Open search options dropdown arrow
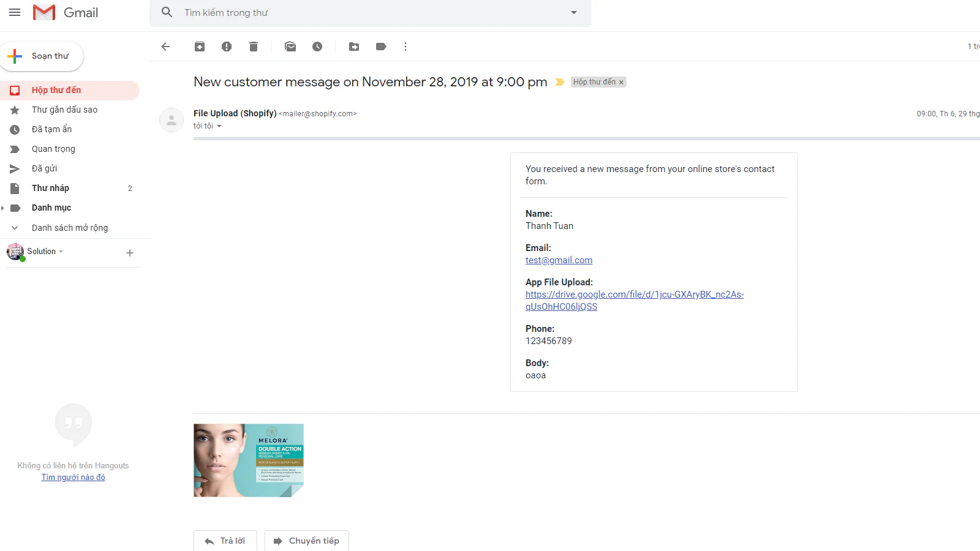The image size is (980, 551). [x=574, y=12]
